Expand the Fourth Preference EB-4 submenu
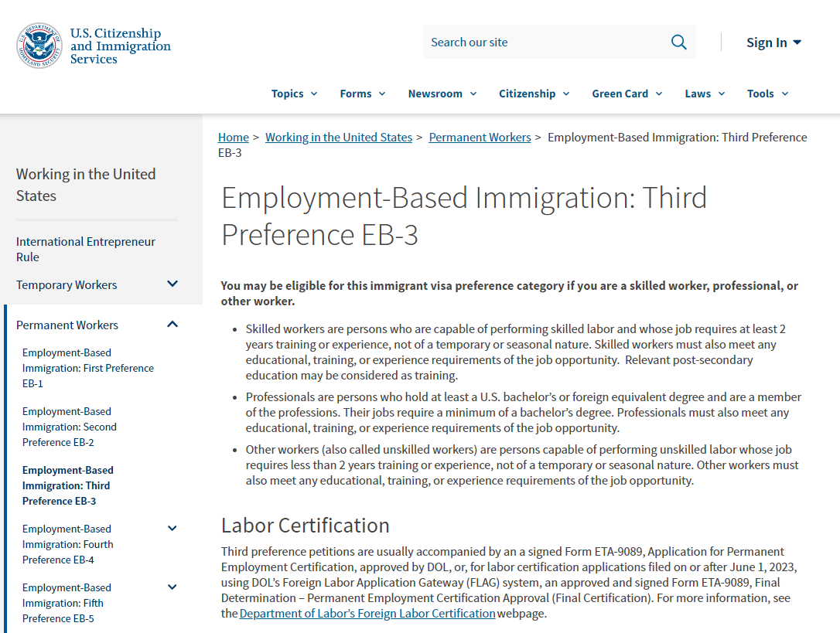The image size is (840, 633). click(x=172, y=529)
